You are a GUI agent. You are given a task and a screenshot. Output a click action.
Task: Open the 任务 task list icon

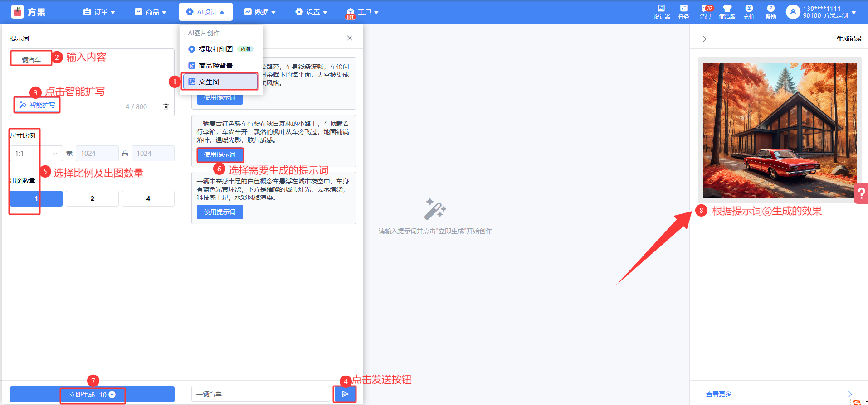[683, 12]
